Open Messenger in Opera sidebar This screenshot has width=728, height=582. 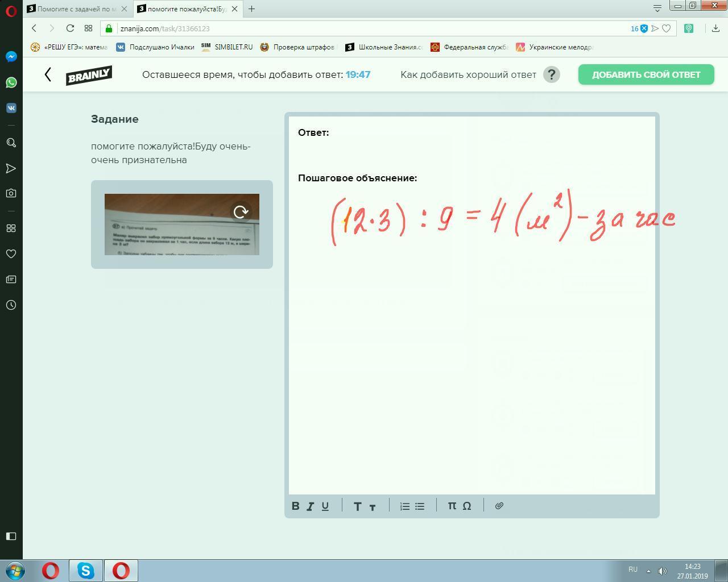click(11, 56)
